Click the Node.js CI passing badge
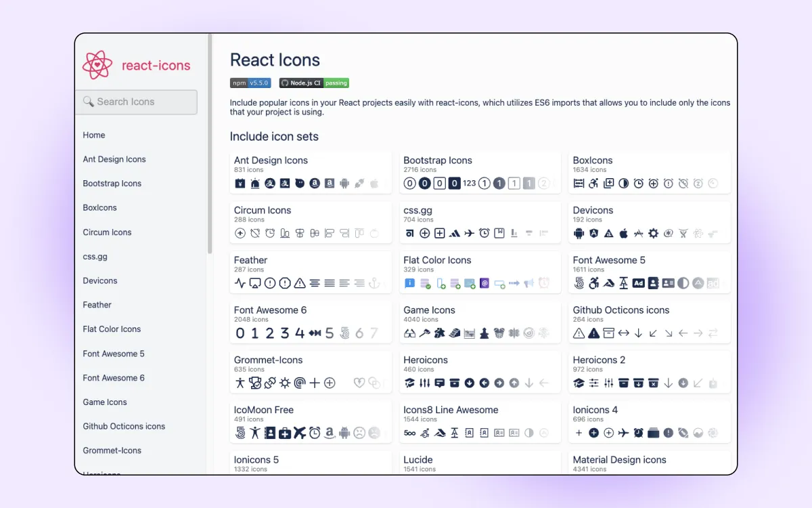The width and height of the screenshot is (812, 508). 314,83
